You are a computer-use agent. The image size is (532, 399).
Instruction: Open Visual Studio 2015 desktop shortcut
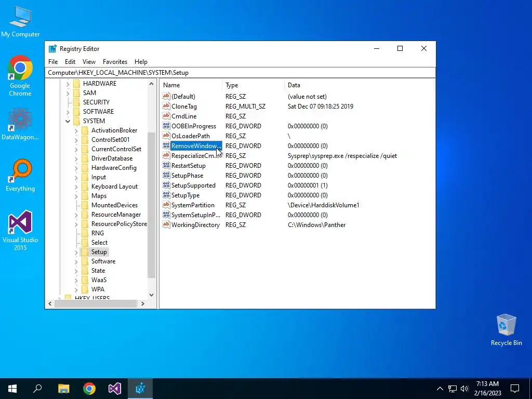pyautogui.click(x=20, y=230)
